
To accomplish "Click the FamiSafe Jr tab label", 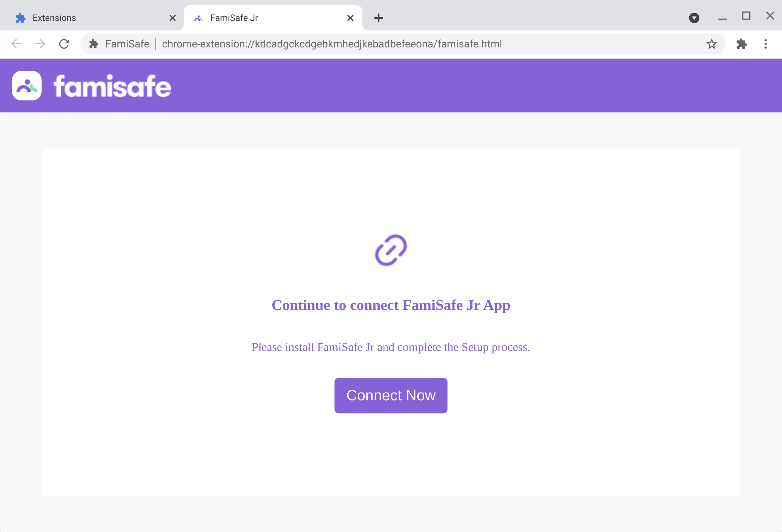I will (235, 18).
